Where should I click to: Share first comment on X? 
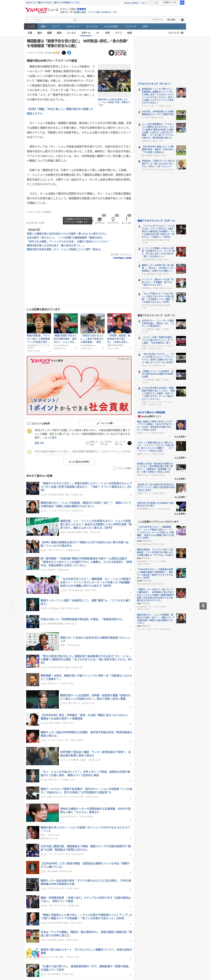pyautogui.click(x=129, y=443)
